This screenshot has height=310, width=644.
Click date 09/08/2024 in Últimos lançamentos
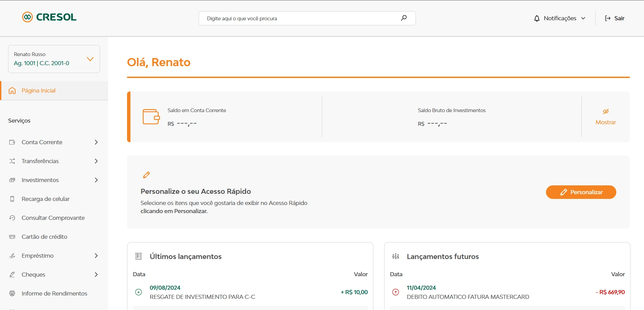165,288
